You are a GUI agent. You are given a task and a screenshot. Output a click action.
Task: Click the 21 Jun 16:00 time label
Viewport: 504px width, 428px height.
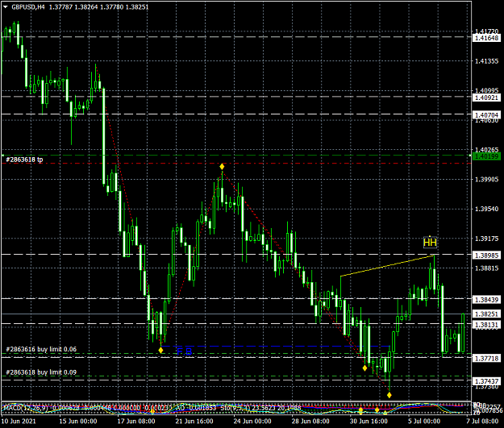point(194,422)
